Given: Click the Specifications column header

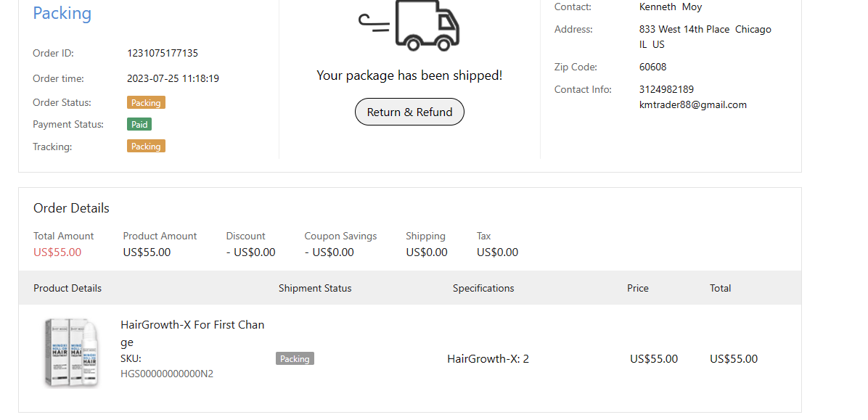Looking at the screenshot, I should point(483,288).
